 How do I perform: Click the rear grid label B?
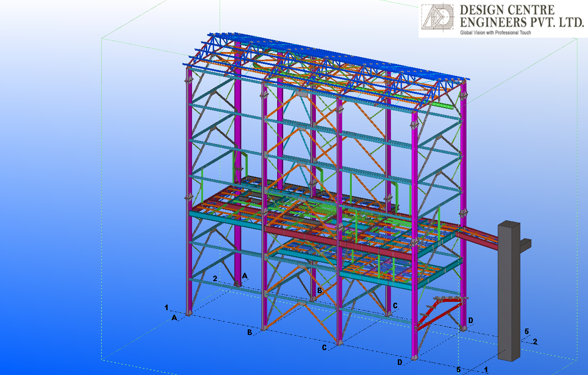click(319, 290)
